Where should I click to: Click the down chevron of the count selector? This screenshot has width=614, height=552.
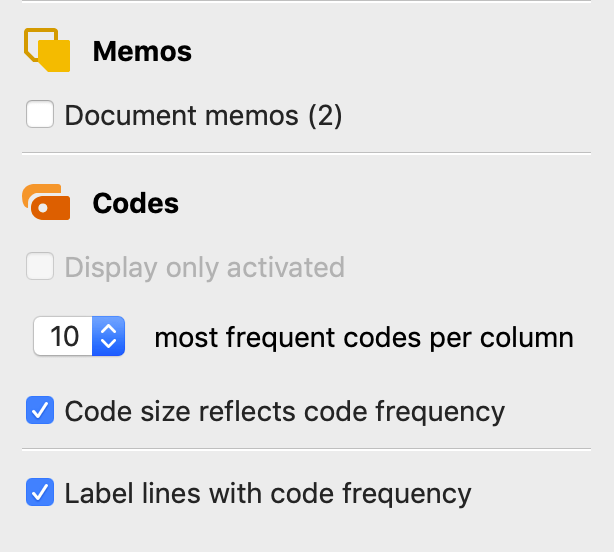tap(107, 345)
